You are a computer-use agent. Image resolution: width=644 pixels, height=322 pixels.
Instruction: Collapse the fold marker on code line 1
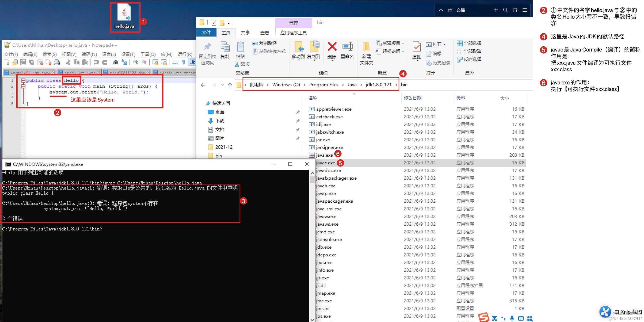23,80
